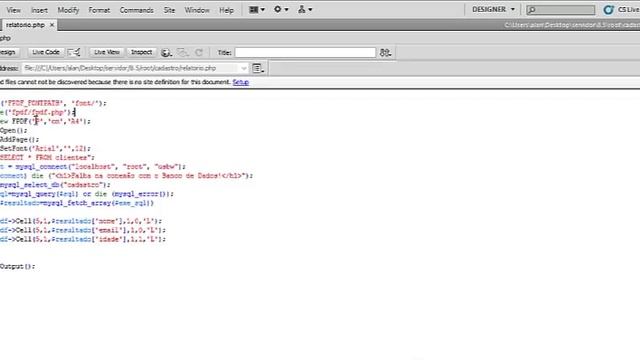Click the mysql_select_db("cadastro") line
640x360 pixels.
click(x=55, y=185)
